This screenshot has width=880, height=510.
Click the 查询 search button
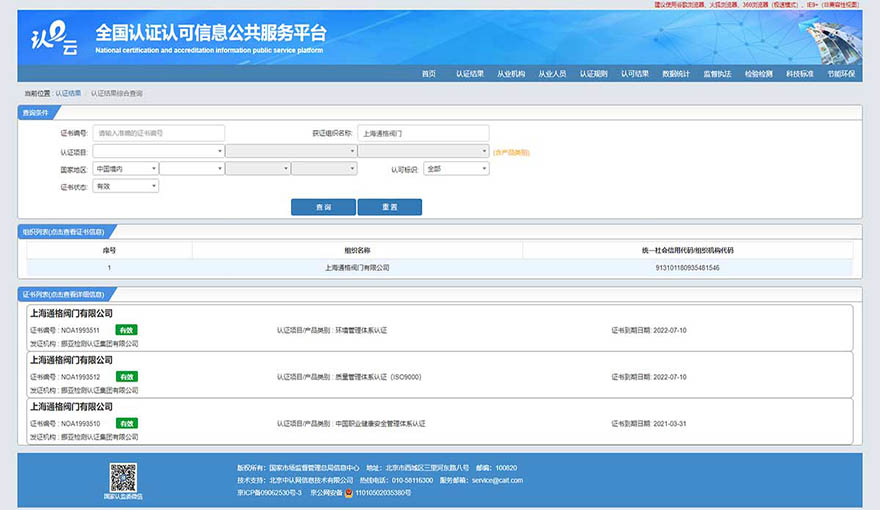pyautogui.click(x=323, y=207)
